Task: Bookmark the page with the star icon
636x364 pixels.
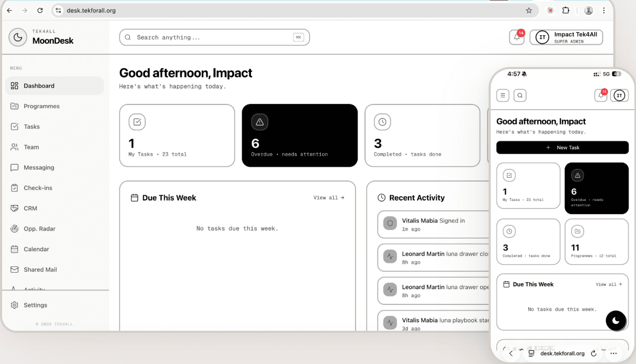Action: pyautogui.click(x=529, y=10)
